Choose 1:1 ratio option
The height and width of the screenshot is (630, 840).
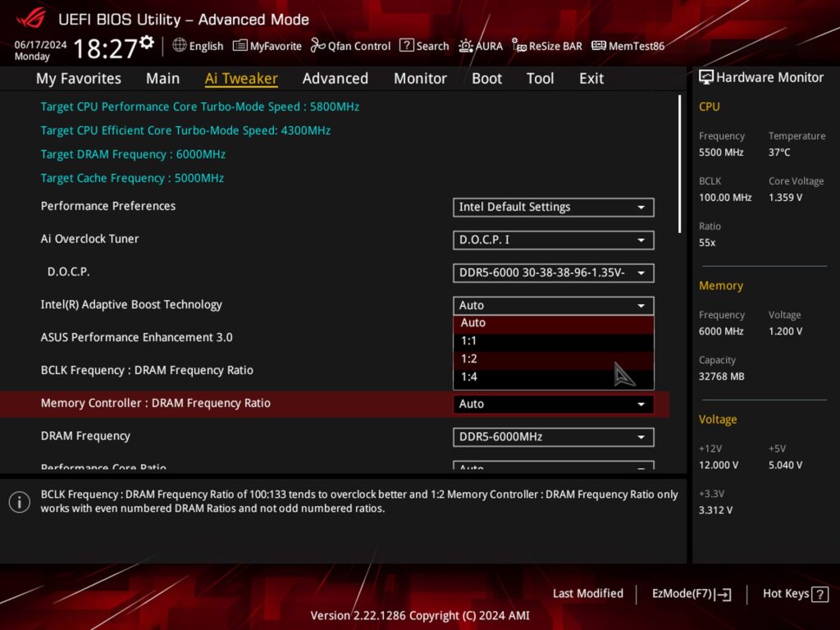coord(554,341)
